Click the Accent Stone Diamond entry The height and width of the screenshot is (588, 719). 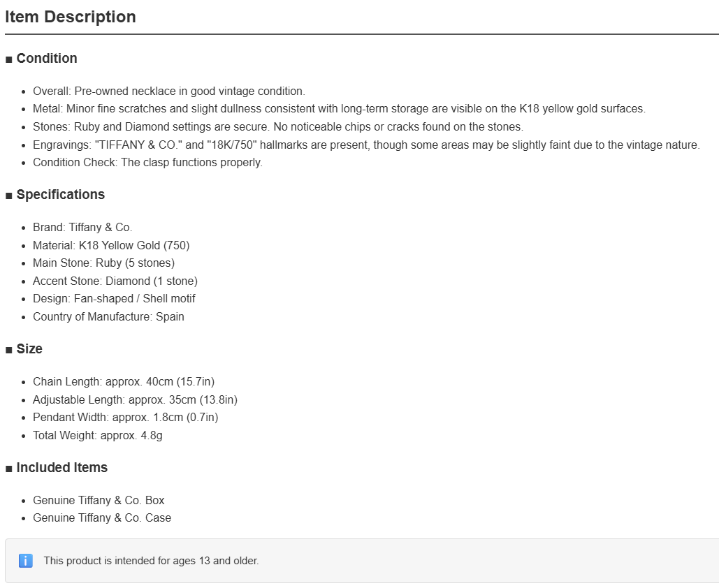115,281
